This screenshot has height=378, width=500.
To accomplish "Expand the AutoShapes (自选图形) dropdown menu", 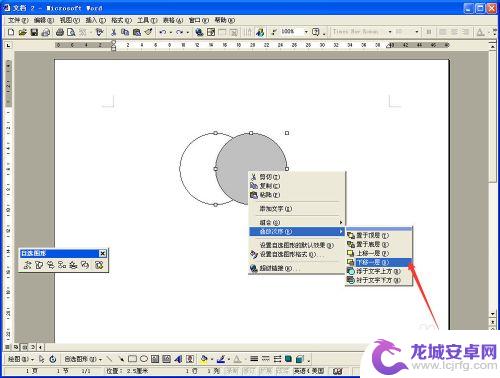I will click(x=83, y=359).
